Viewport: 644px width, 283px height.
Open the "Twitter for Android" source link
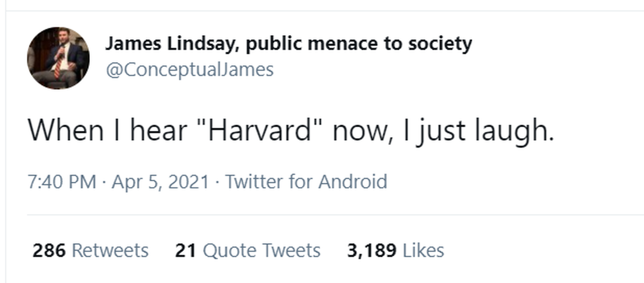point(306,182)
